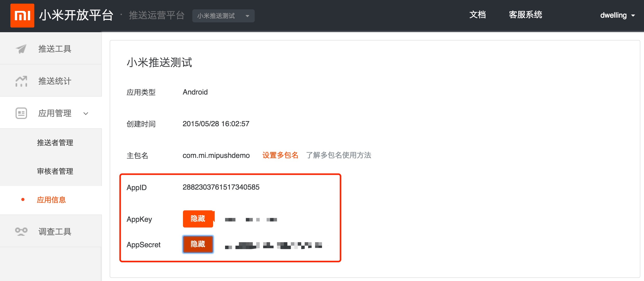Click the AppID number 2882303761517340585
This screenshot has width=644, height=281.
coord(221,187)
